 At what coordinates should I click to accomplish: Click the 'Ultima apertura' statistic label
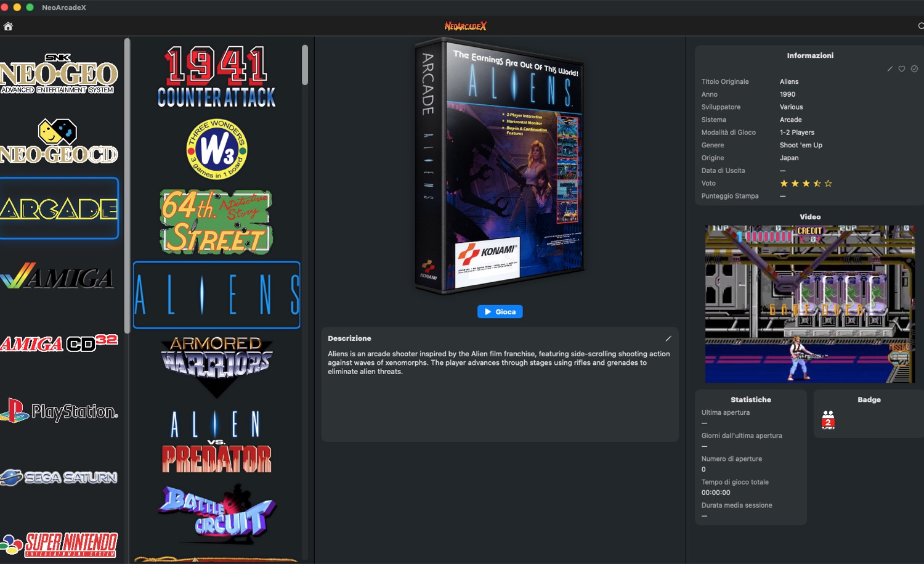point(726,413)
